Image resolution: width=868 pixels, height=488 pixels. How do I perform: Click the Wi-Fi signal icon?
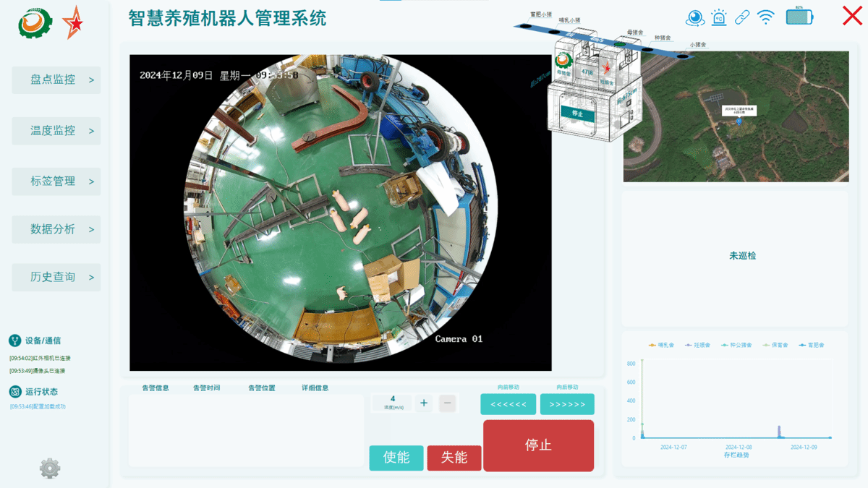click(765, 17)
